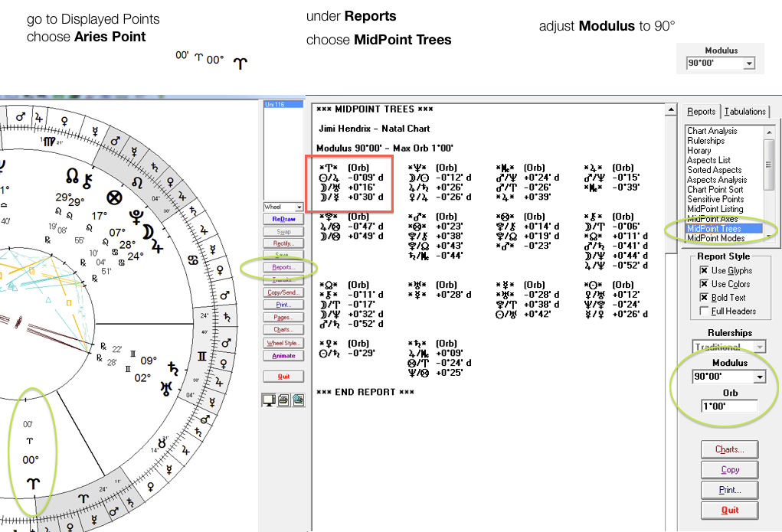Select Chart Analysis in reports list
The width and height of the screenshot is (782, 532).
pyautogui.click(x=712, y=131)
